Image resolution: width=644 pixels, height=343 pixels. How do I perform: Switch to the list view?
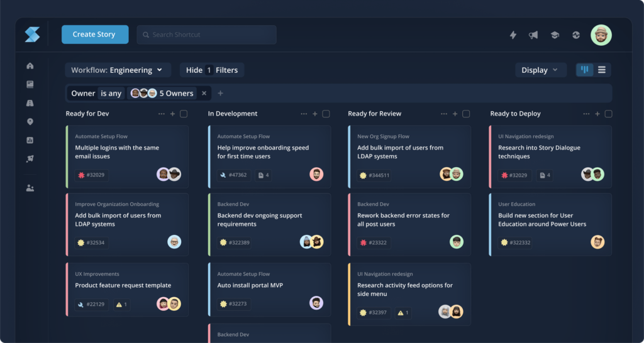602,70
